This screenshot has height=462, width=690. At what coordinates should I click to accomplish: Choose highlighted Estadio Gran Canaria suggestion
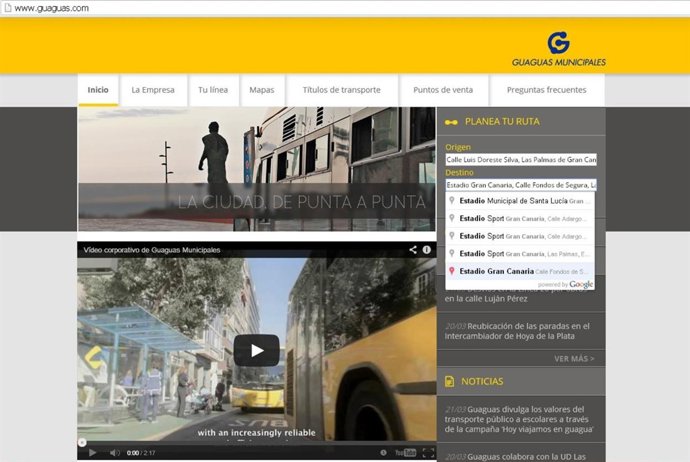[x=520, y=271]
